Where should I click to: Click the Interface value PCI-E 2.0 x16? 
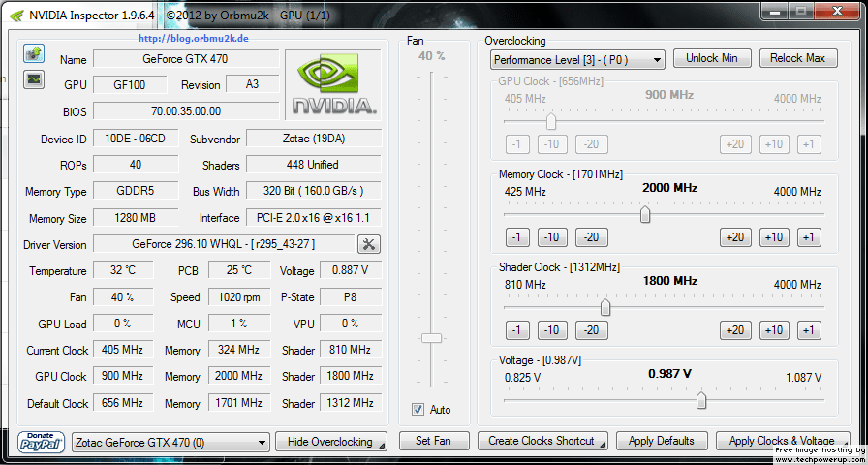coord(314,218)
